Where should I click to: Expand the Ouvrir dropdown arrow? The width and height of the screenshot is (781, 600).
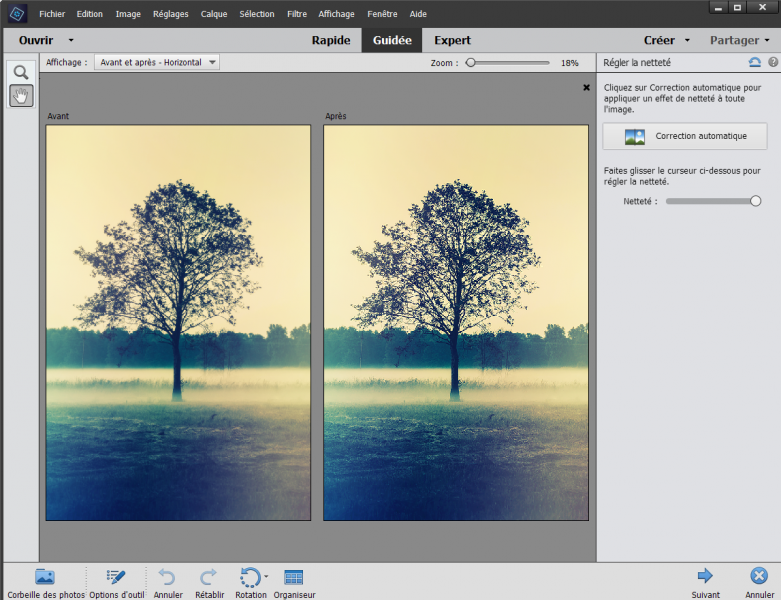(71, 41)
